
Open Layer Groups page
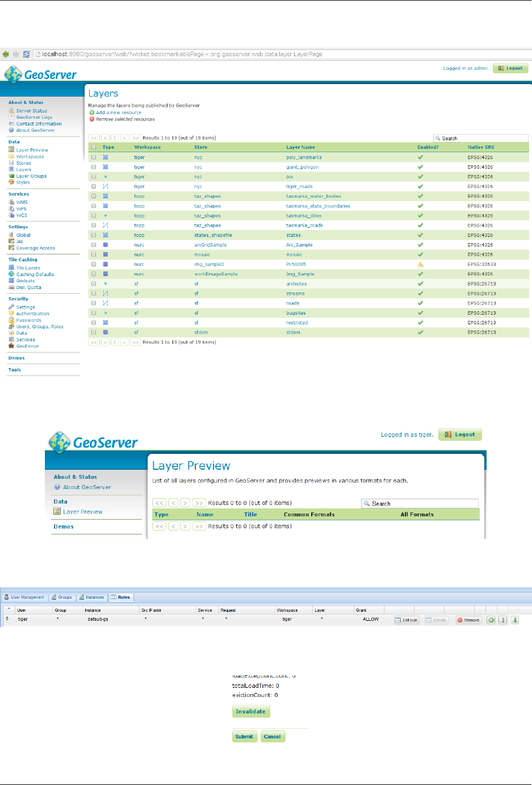[31, 176]
